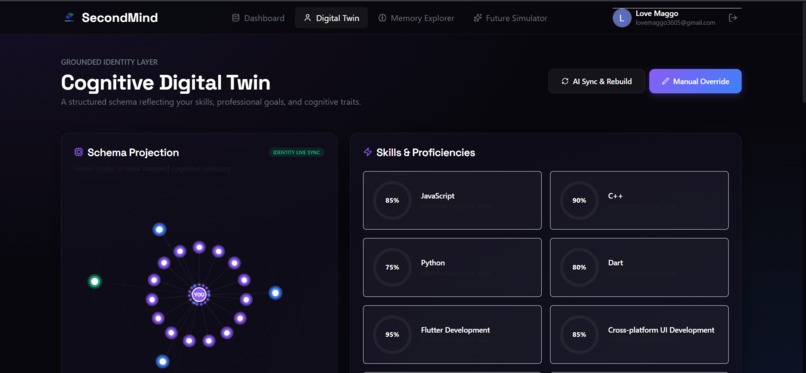
Task: Select the JavaScript skill card
Action: click(452, 200)
